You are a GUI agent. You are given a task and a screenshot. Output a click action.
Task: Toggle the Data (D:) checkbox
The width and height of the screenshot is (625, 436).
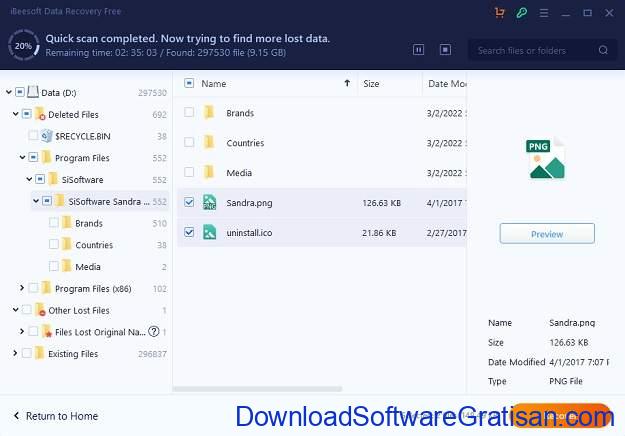click(x=20, y=92)
